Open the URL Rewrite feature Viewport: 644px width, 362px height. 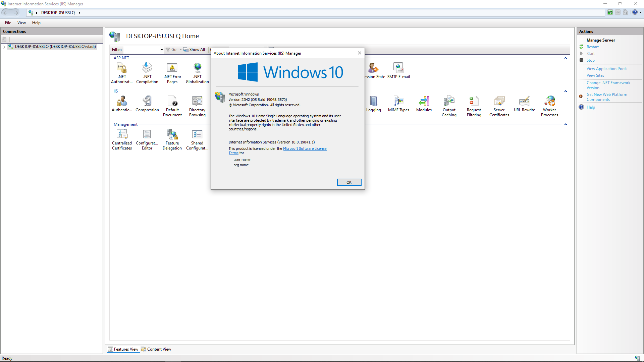click(x=524, y=104)
